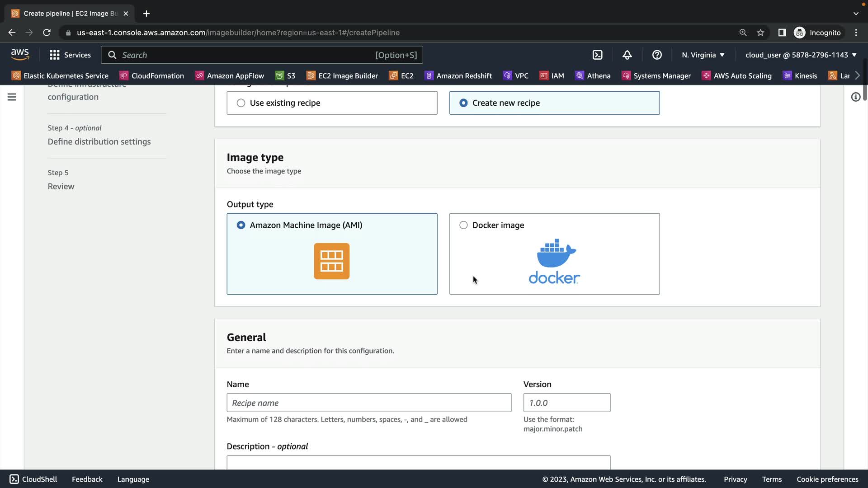Open the CloudShell icon in the top bar
Image resolution: width=868 pixels, height=488 pixels.
pos(597,55)
